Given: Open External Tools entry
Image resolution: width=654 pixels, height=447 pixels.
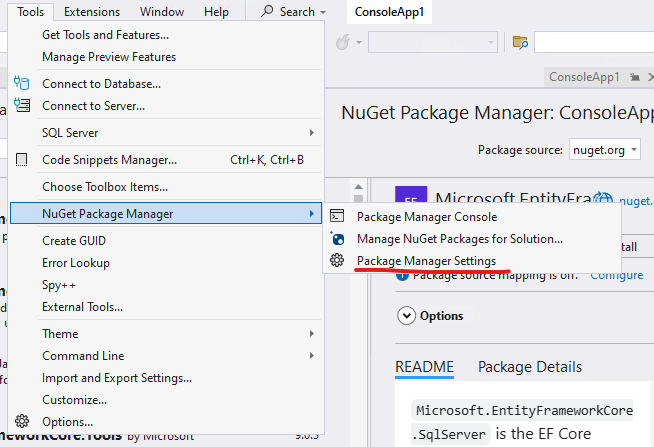Looking at the screenshot, I should (82, 307).
